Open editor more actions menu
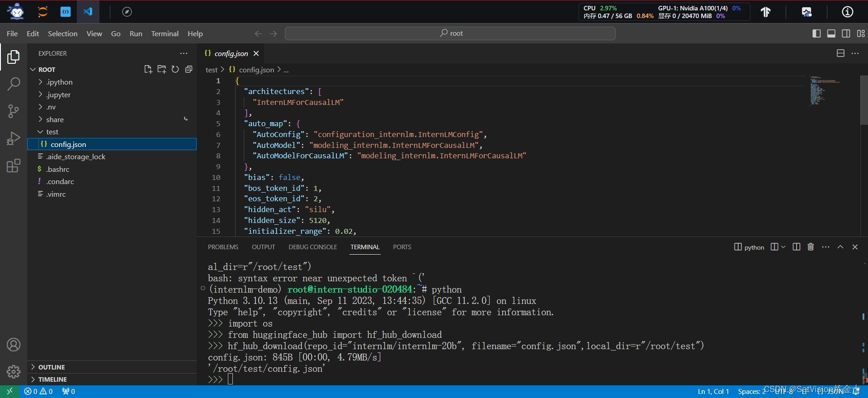The image size is (868, 398). tap(855, 53)
